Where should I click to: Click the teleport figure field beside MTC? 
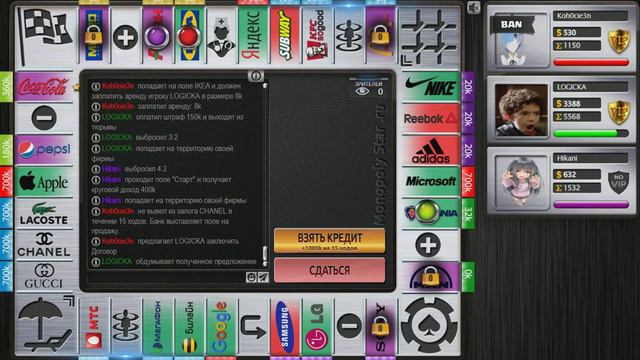126,326
